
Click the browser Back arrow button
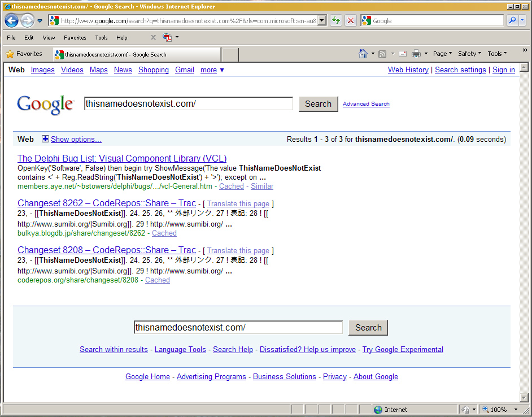(11, 21)
